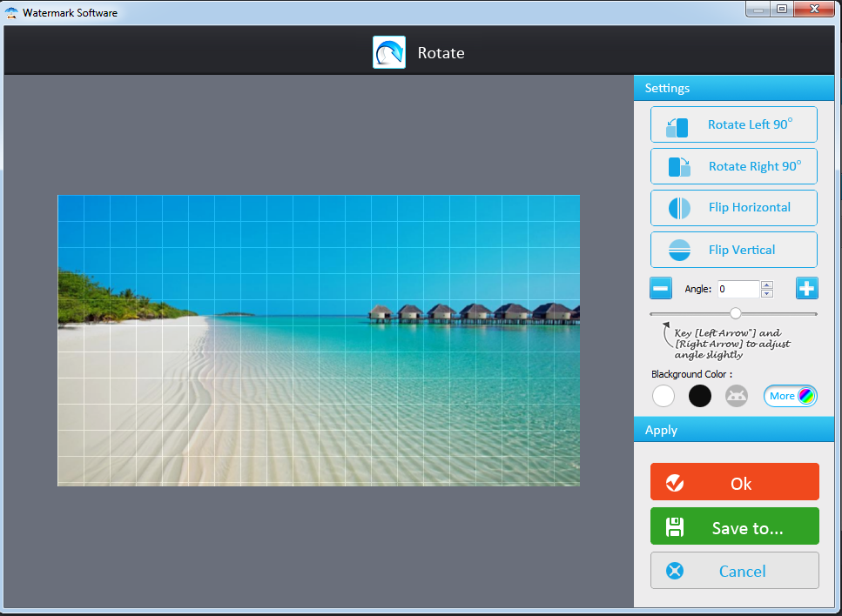Flip the image horizontally
The height and width of the screenshot is (616, 842).
coord(733,208)
